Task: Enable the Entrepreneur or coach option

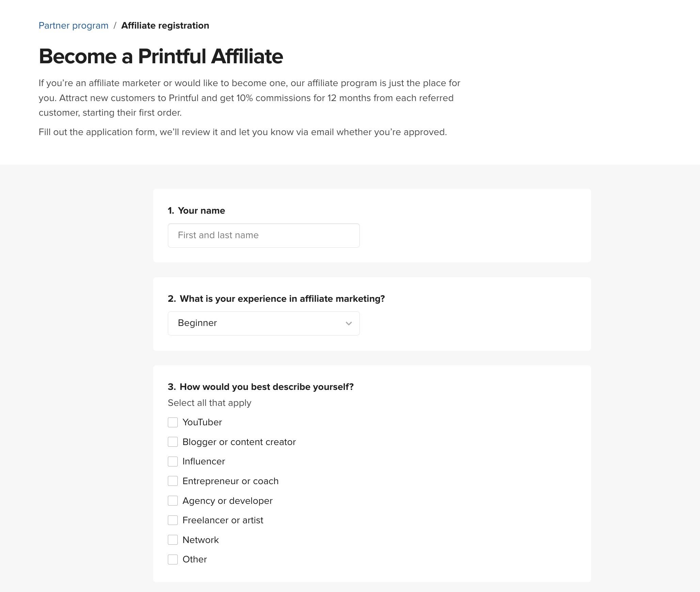Action: 173,481
